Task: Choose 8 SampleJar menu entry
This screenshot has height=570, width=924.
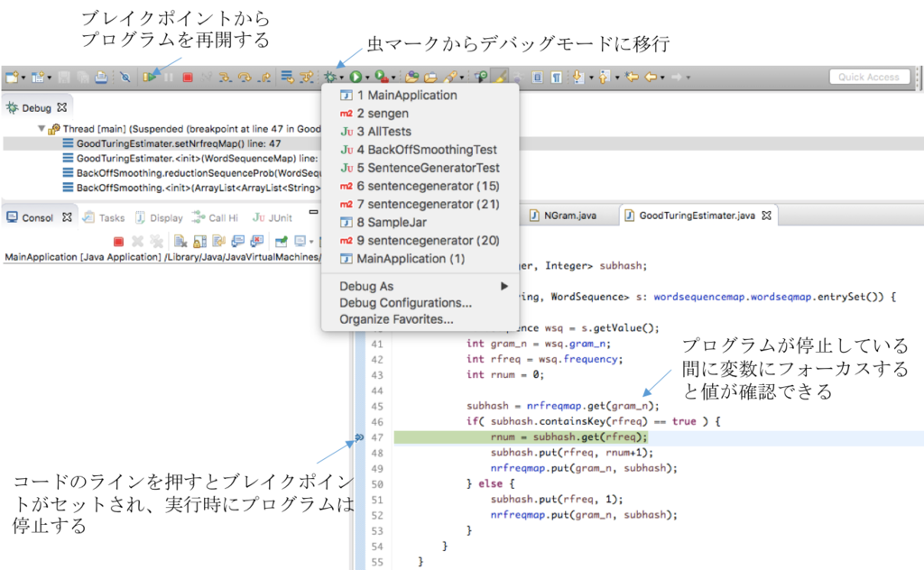Action: (420, 223)
